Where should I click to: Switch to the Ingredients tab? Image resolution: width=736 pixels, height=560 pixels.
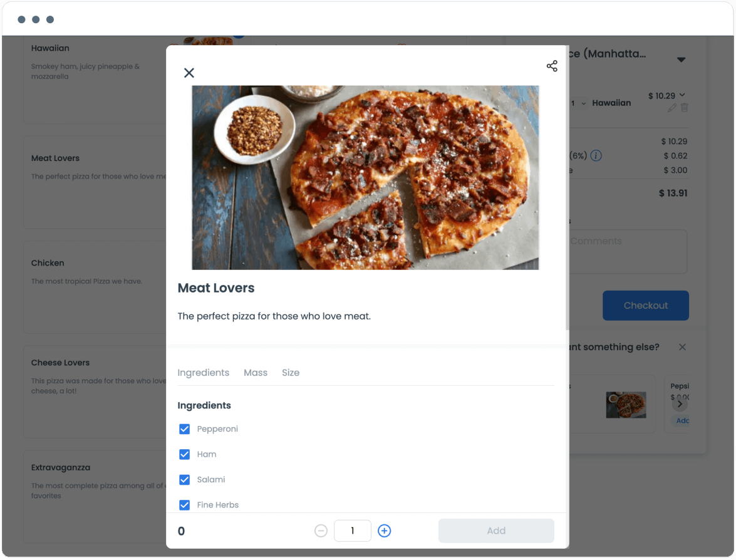coord(203,373)
